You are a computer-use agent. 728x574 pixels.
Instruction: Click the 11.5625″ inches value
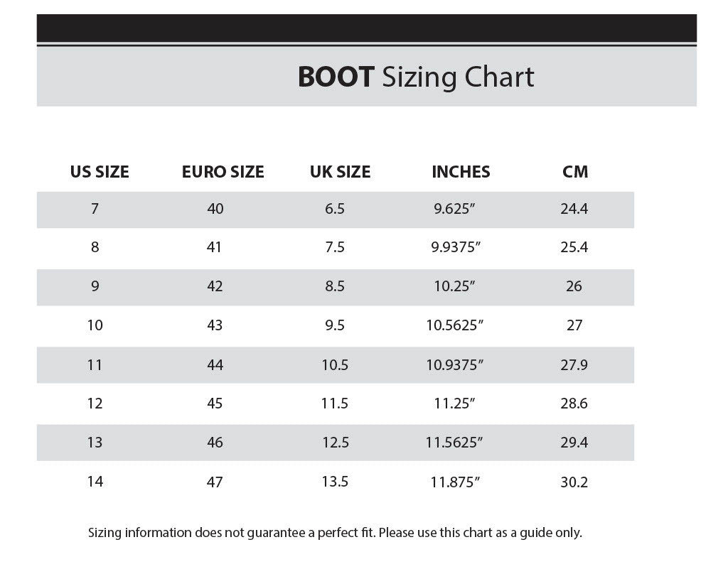pos(455,443)
